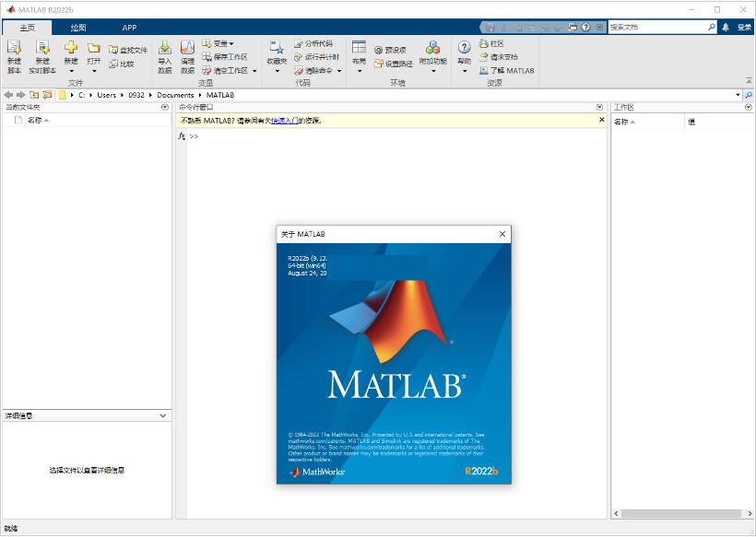Click 分析代码 (Analyze Code)
Image resolution: width=756 pixels, height=537 pixels.
click(x=313, y=43)
